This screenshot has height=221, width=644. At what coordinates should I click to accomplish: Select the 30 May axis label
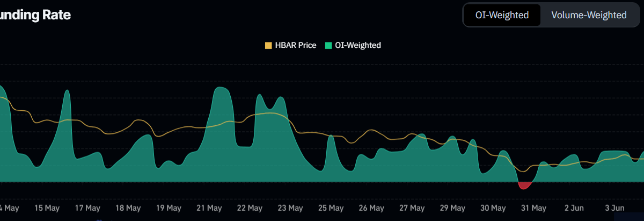[x=493, y=208]
